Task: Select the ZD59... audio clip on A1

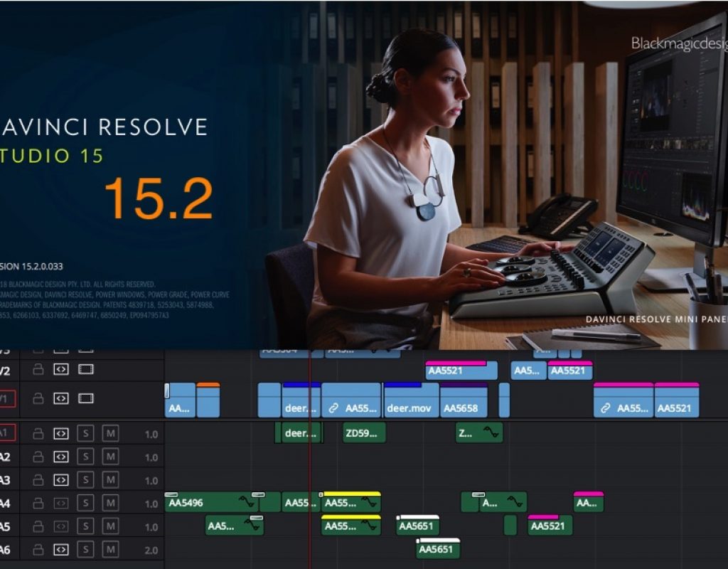Action: (x=364, y=433)
